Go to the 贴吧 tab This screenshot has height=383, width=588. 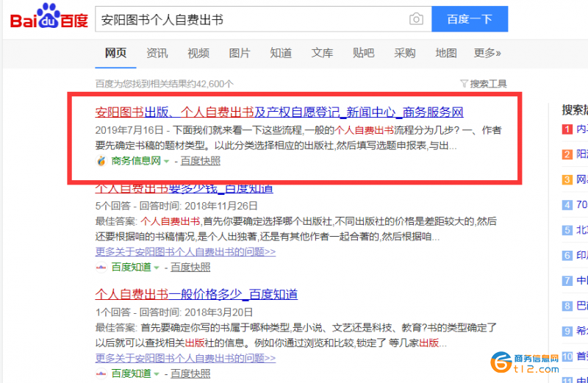(363, 53)
